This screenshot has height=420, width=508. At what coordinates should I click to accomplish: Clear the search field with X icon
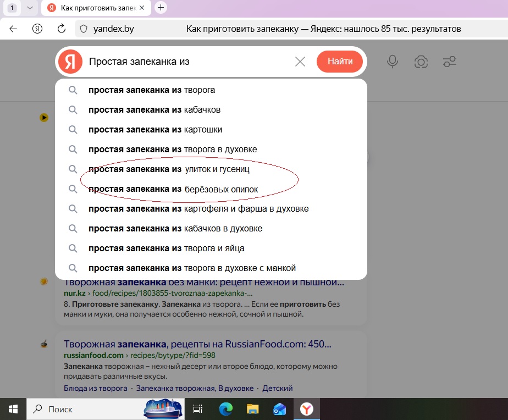tap(300, 62)
